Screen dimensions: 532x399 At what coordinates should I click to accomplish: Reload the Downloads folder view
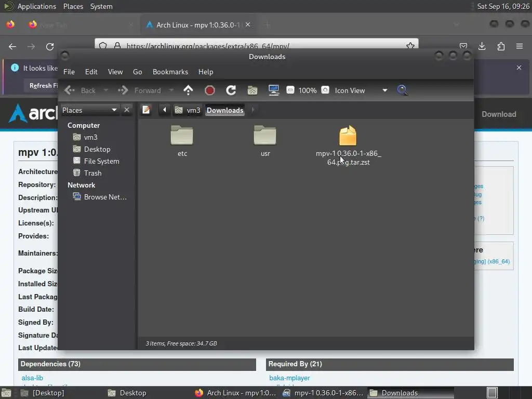pos(231,90)
